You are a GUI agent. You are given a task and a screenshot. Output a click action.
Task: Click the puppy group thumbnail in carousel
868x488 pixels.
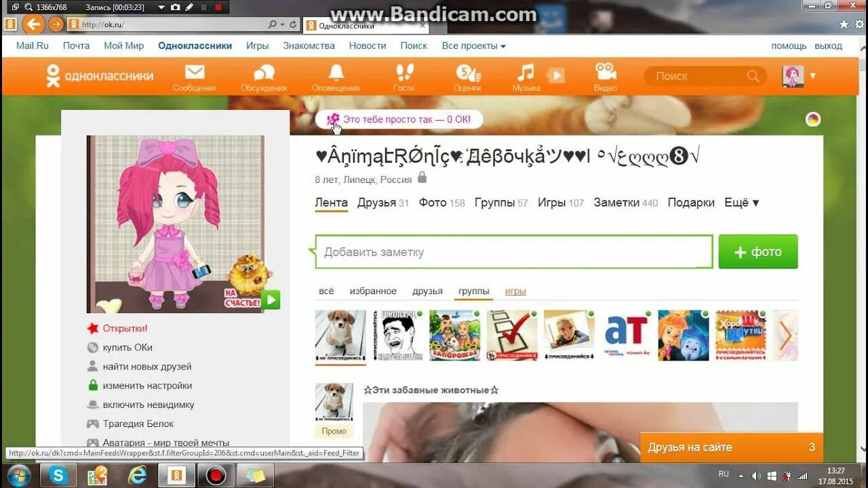point(340,335)
